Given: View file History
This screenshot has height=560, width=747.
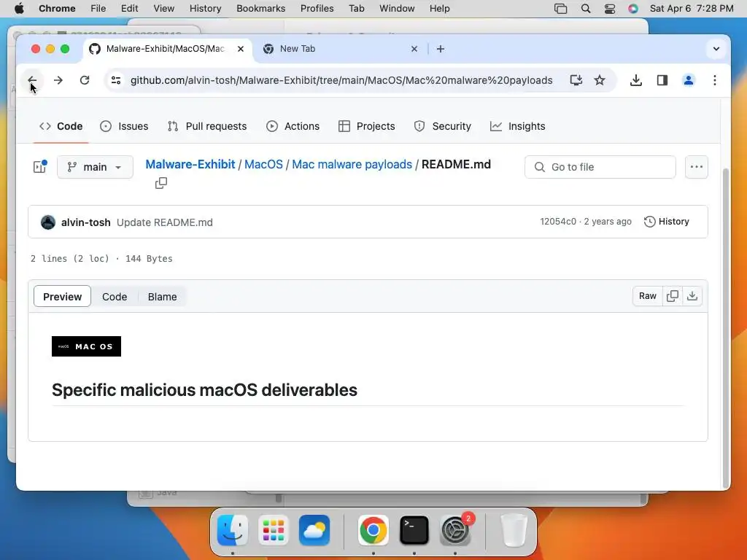Looking at the screenshot, I should [667, 222].
